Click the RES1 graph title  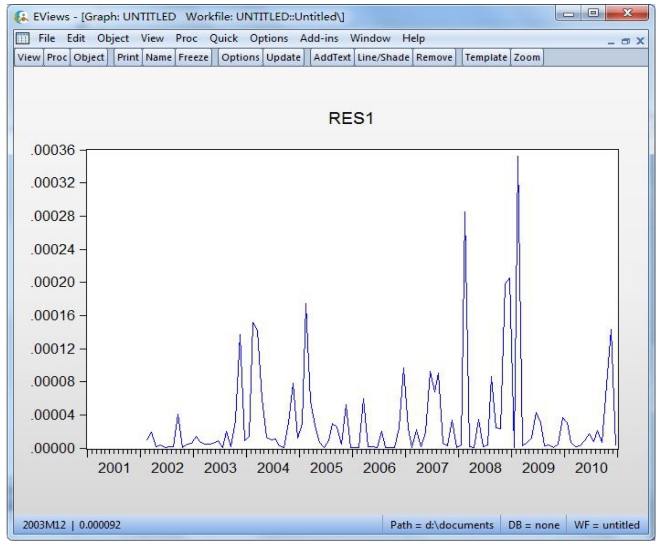coord(351,119)
